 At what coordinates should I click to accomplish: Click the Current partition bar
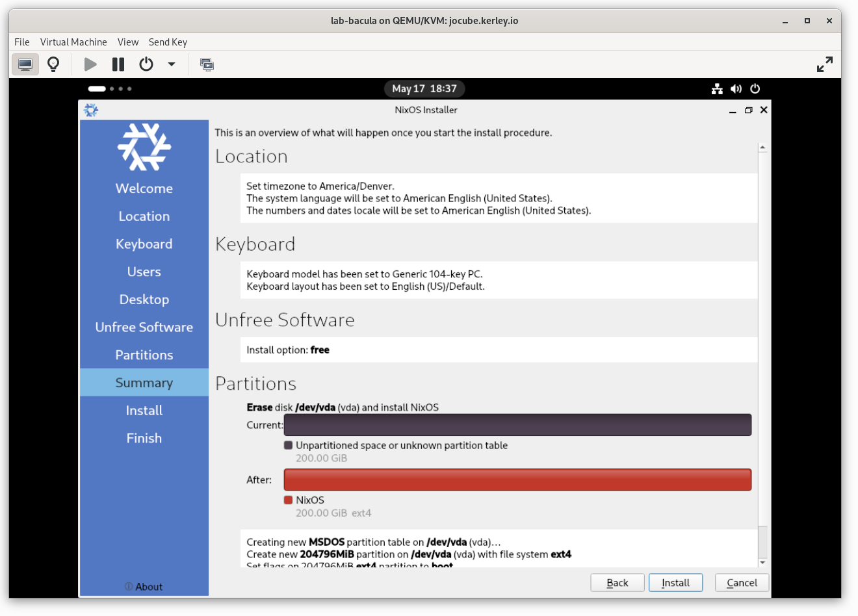pos(517,425)
